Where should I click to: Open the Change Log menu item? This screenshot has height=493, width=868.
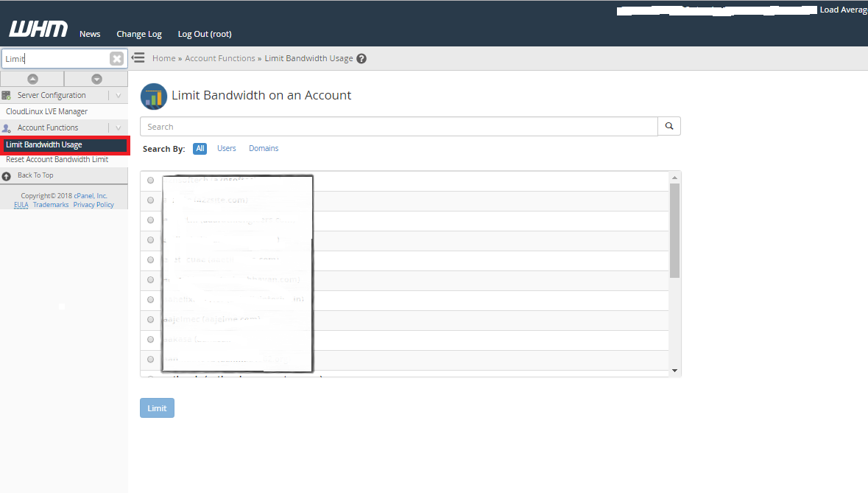139,34
